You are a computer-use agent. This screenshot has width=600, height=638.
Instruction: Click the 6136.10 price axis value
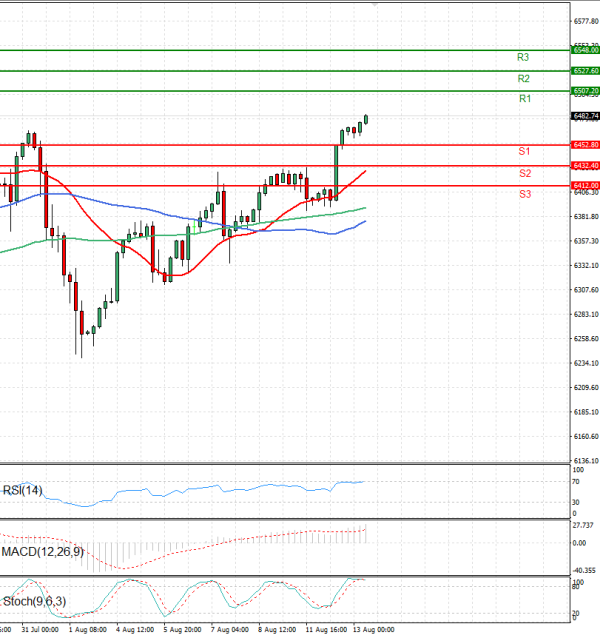click(x=586, y=461)
